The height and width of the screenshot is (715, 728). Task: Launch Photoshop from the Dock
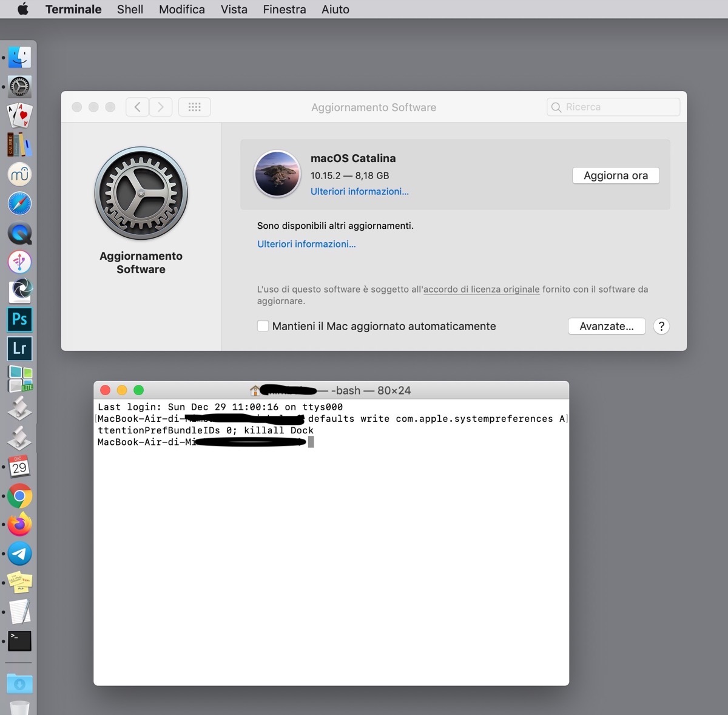point(19,319)
